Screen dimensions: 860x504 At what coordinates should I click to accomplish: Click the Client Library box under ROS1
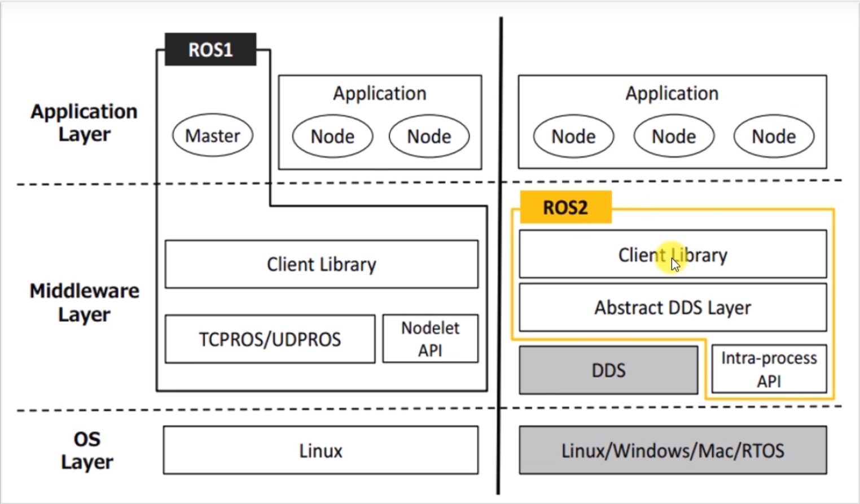321,264
